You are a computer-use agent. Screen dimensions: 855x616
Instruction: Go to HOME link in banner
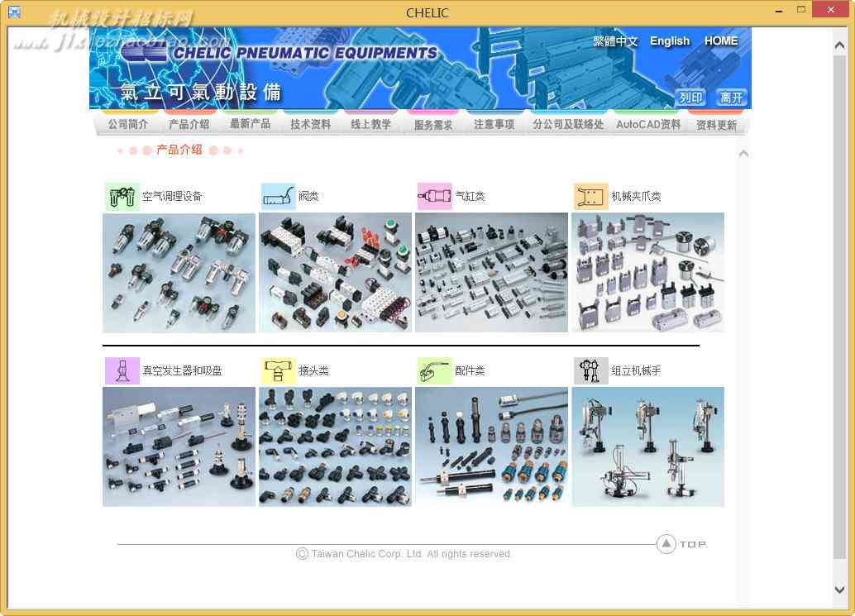tap(721, 41)
